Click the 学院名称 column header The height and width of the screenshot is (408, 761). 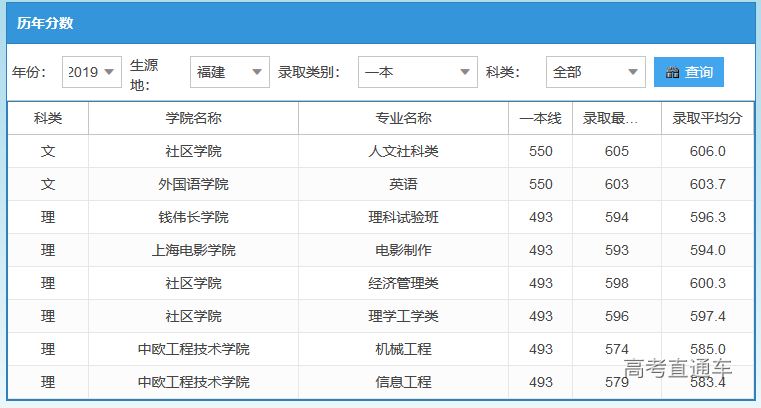pyautogui.click(x=193, y=118)
